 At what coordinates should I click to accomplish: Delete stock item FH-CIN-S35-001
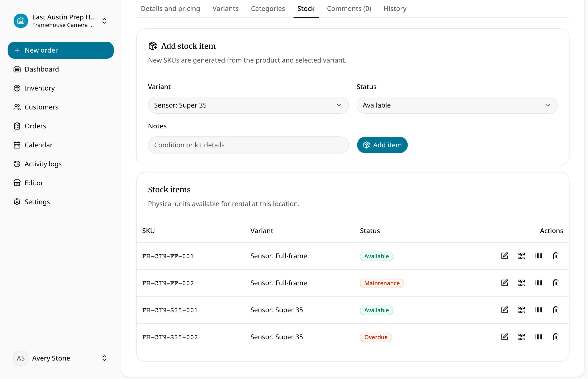[556, 310]
